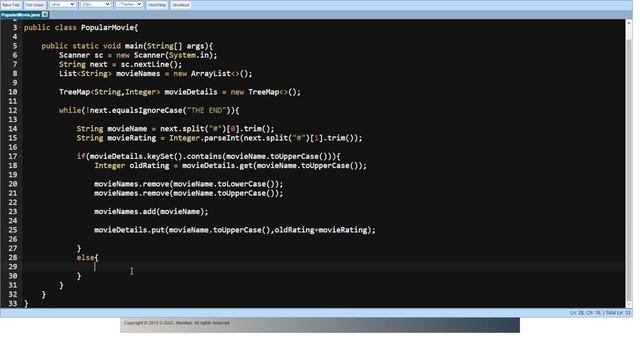Click on 'movieNames.remove(movieName.toUpperCase());' line
This screenshot has height=360, width=640.
tap(189, 193)
